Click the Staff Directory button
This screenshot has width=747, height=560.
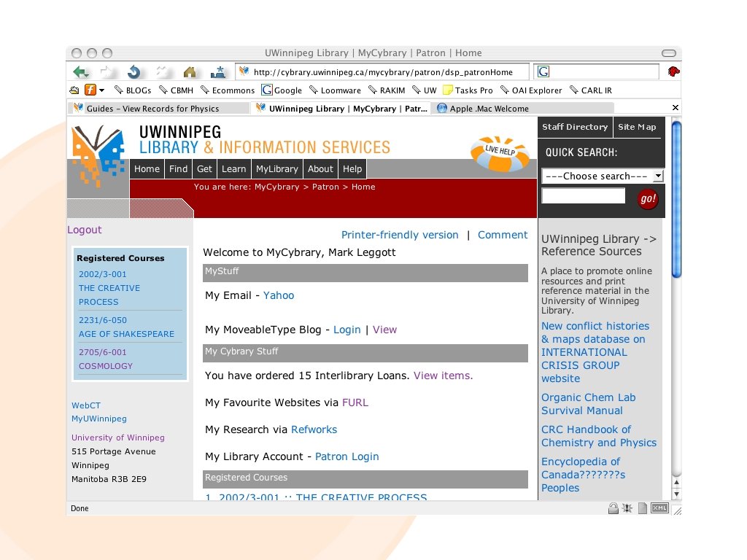(x=575, y=127)
